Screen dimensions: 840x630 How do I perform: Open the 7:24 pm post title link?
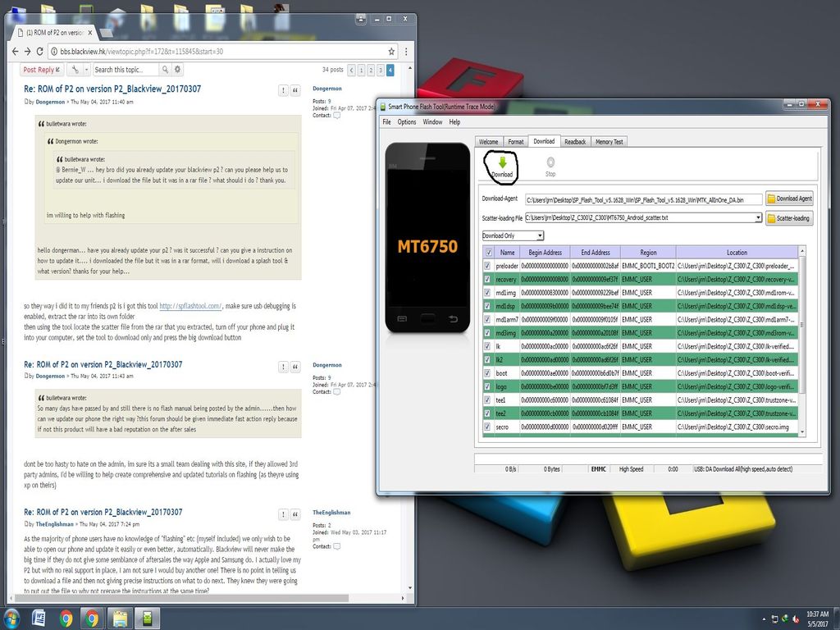coord(103,512)
